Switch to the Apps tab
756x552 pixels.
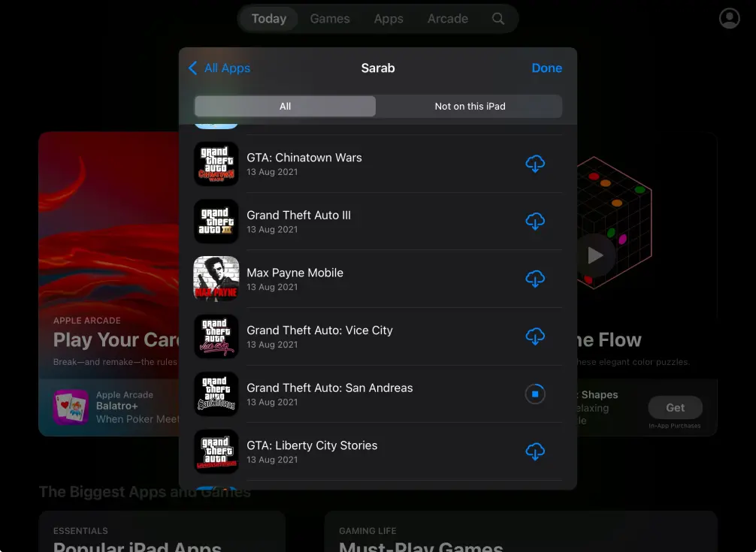389,19
